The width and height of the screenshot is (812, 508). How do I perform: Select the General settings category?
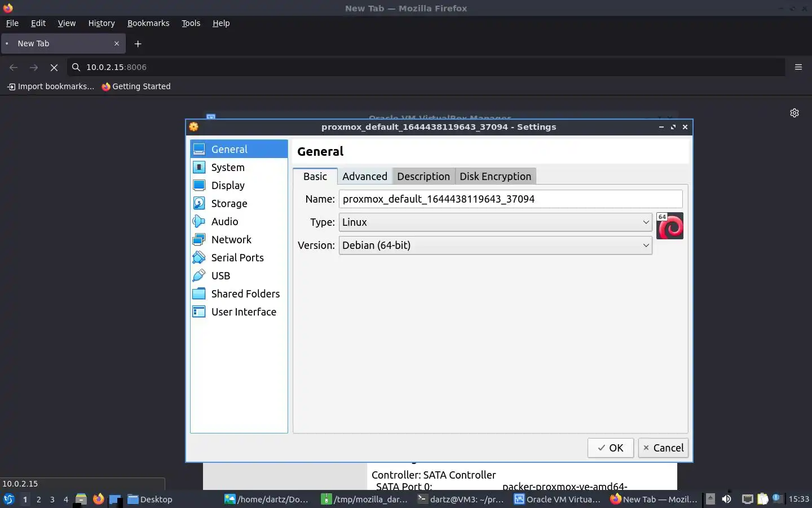[239, 149]
